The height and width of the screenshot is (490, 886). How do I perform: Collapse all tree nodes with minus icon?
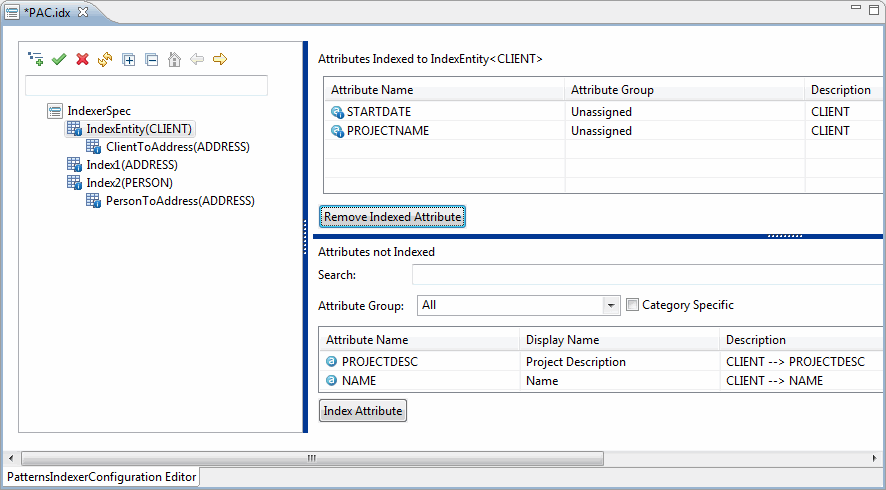tap(151, 59)
